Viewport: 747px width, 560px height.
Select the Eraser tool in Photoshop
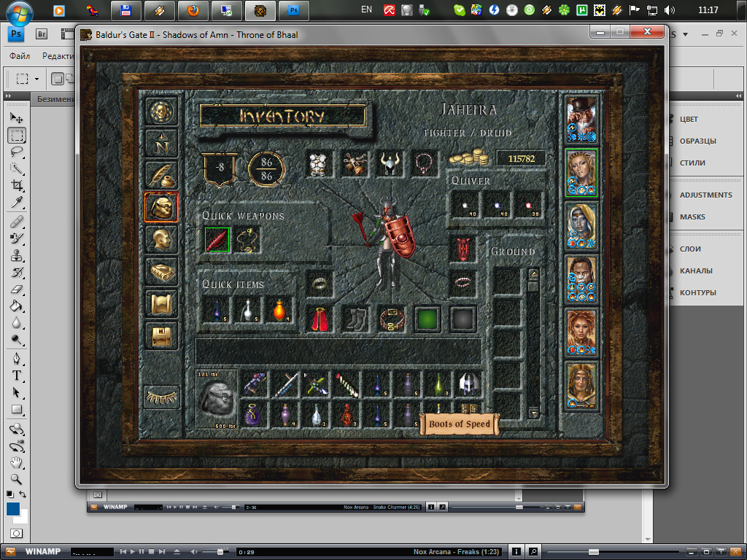click(17, 289)
